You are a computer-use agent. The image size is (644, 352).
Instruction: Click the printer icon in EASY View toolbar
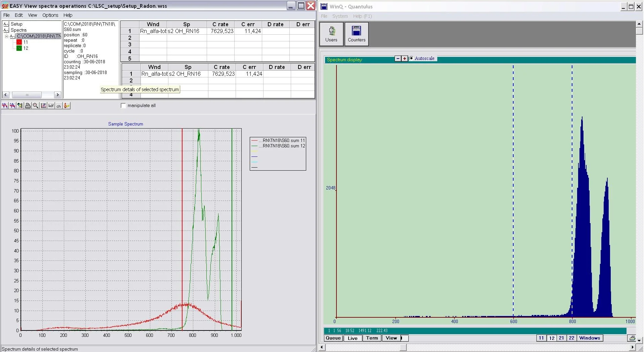[28, 106]
